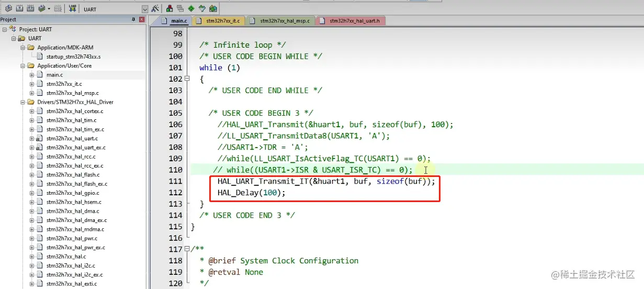This screenshot has width=644, height=289.
Task: Select stm32h7xx_hal_hsem.c in project tree
Action: (x=74, y=202)
